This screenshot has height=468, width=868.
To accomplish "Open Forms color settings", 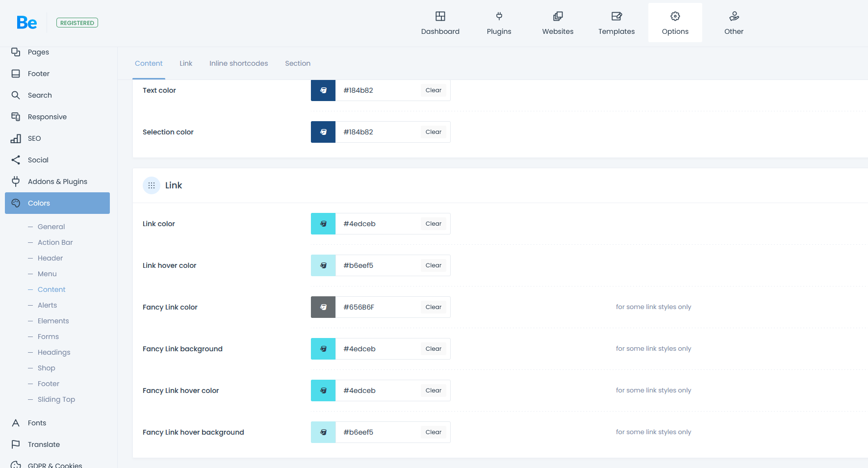I will [48, 337].
